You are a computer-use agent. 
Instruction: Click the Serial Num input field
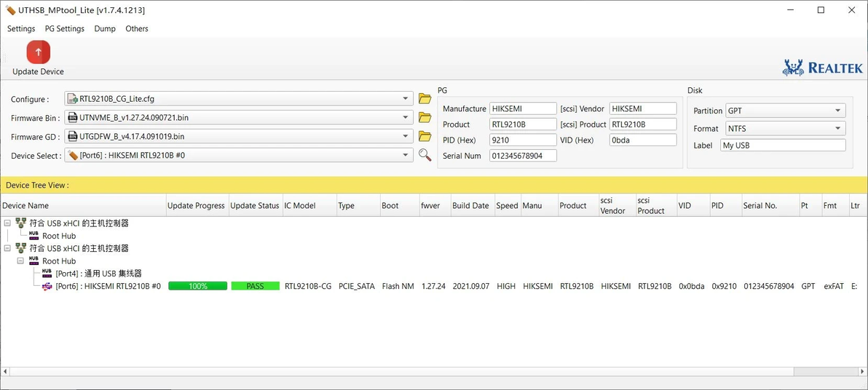pyautogui.click(x=523, y=156)
